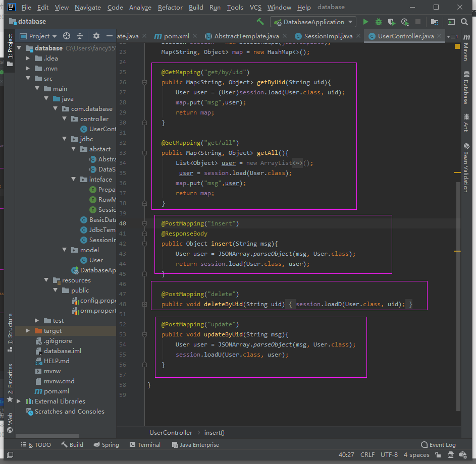Close the pom.xml editor tab
This screenshot has width=476, height=464.
click(x=194, y=36)
